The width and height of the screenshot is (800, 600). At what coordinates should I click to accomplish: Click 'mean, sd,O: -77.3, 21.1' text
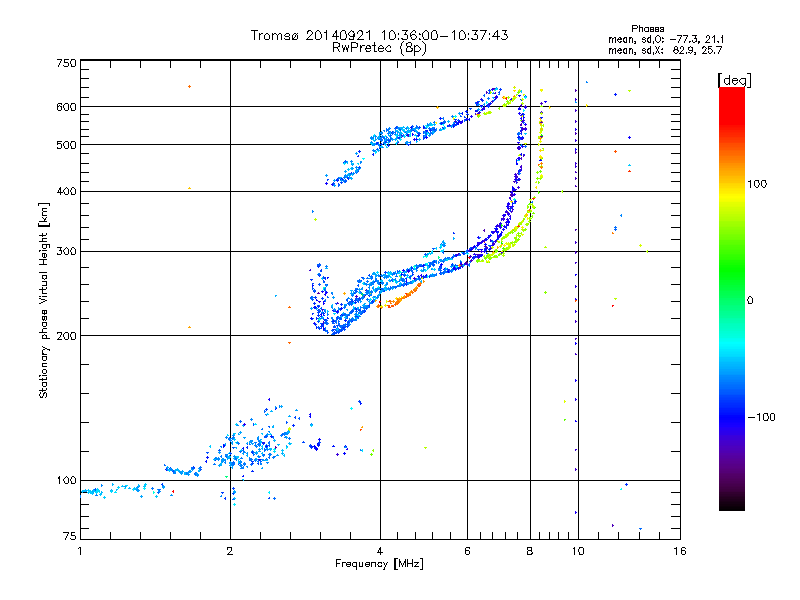click(665, 39)
